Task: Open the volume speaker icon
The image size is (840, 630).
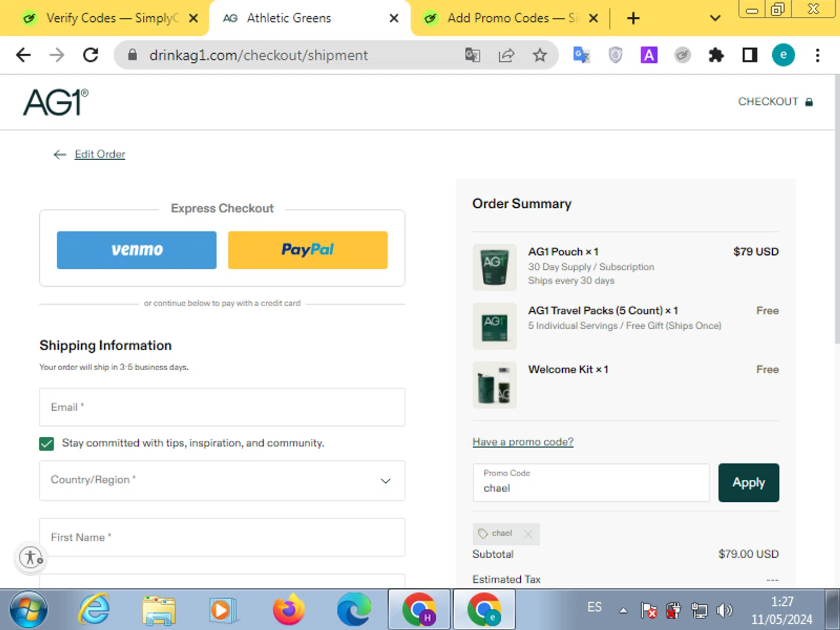Action: 725,610
